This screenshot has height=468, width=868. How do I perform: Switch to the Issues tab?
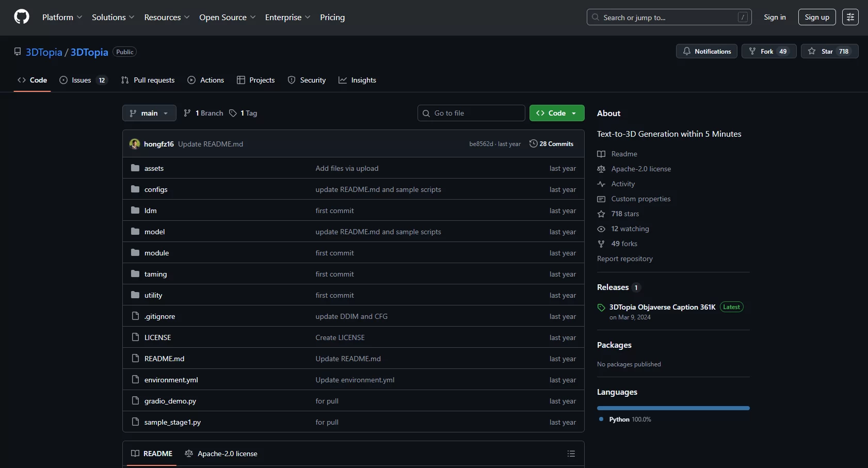pyautogui.click(x=82, y=80)
